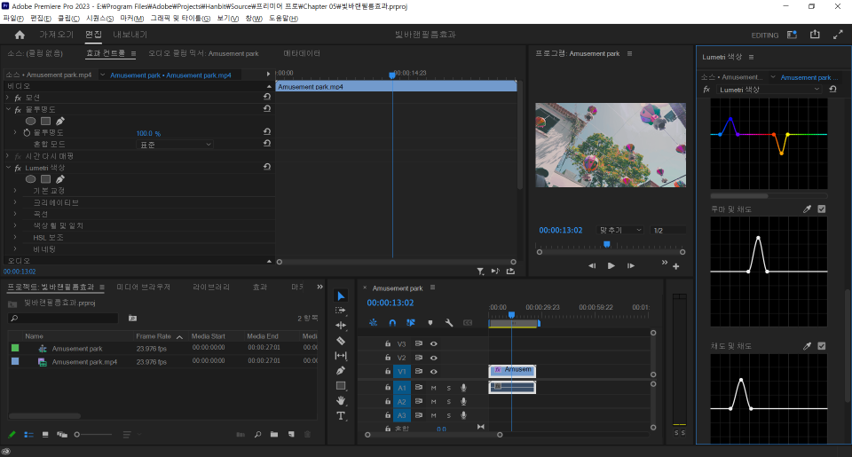This screenshot has width=852, height=457.
Task: Open the 미디어 브라우저 tab
Action: click(x=143, y=287)
